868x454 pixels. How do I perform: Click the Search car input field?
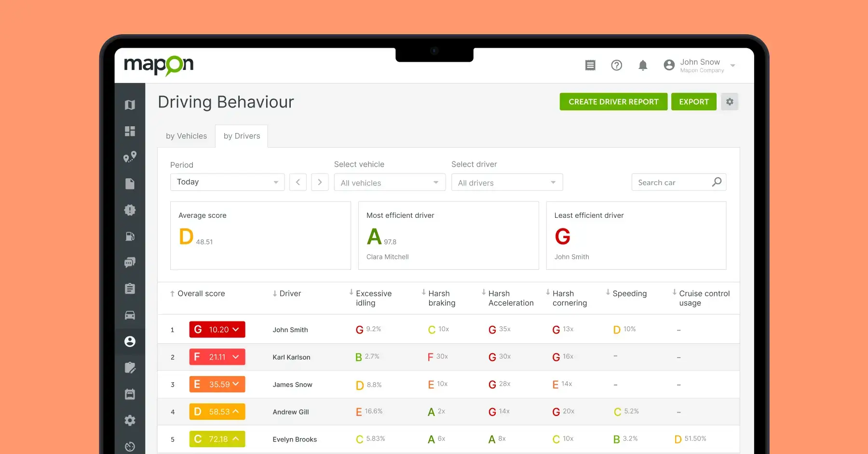(x=673, y=183)
